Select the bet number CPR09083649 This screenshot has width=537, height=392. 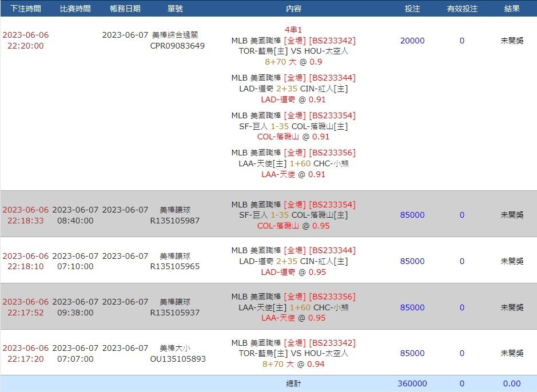(177, 46)
